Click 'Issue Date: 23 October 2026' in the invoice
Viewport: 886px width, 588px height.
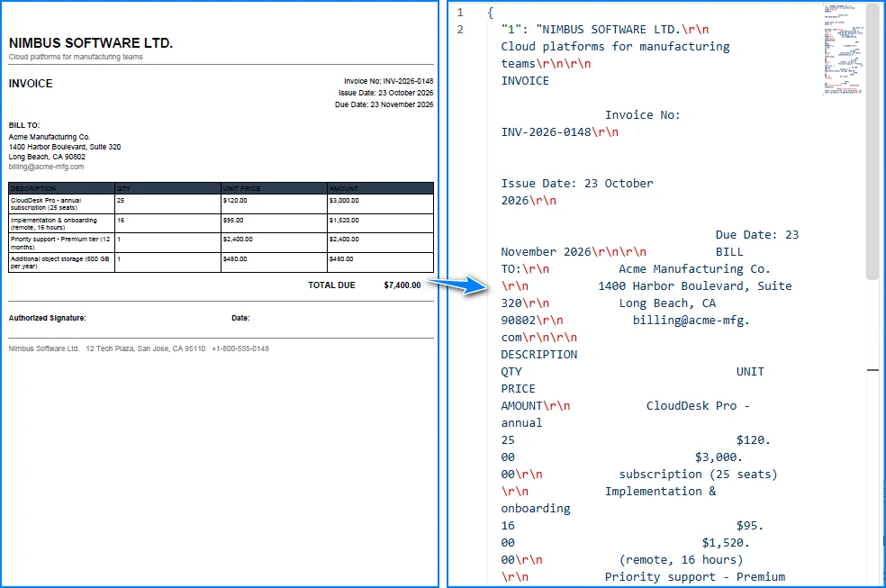point(386,93)
